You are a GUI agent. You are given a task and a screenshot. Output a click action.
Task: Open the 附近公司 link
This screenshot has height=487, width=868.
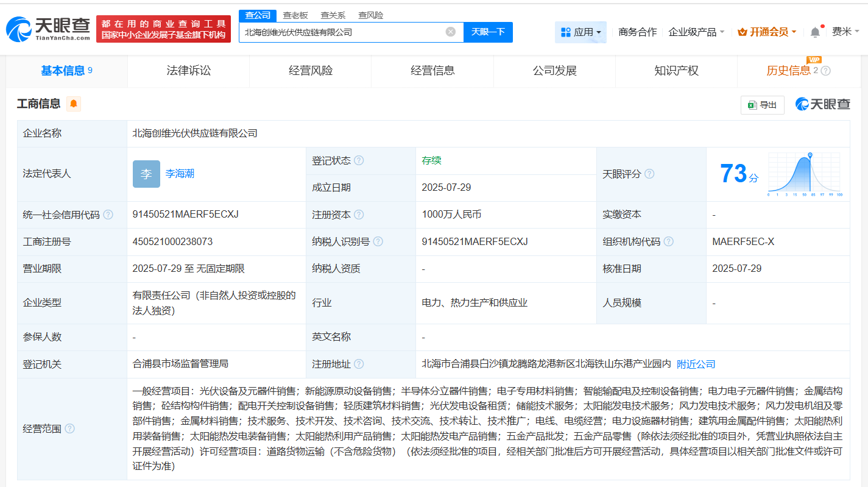(696, 364)
